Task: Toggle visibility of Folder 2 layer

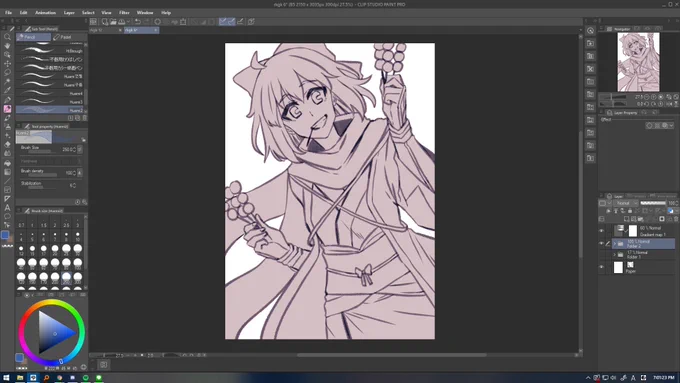Action: [602, 243]
